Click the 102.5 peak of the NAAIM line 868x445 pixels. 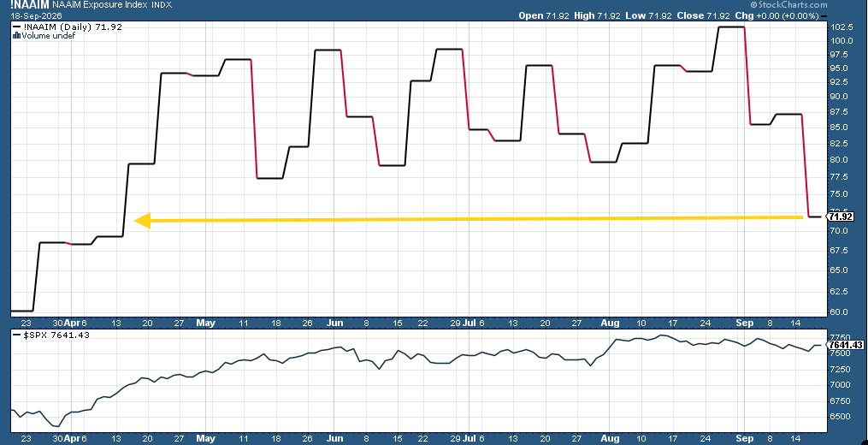[x=730, y=27]
